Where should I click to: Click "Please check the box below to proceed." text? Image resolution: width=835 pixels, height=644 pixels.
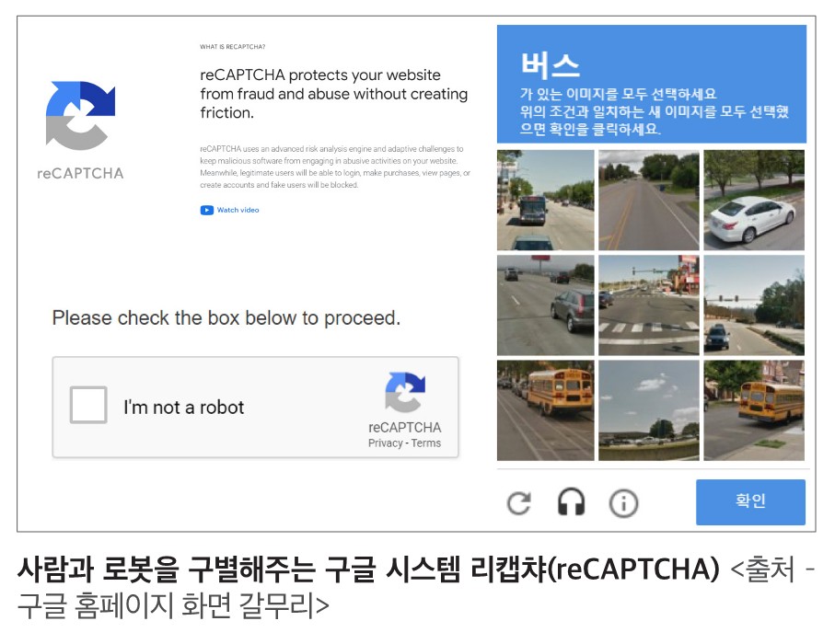(226, 317)
